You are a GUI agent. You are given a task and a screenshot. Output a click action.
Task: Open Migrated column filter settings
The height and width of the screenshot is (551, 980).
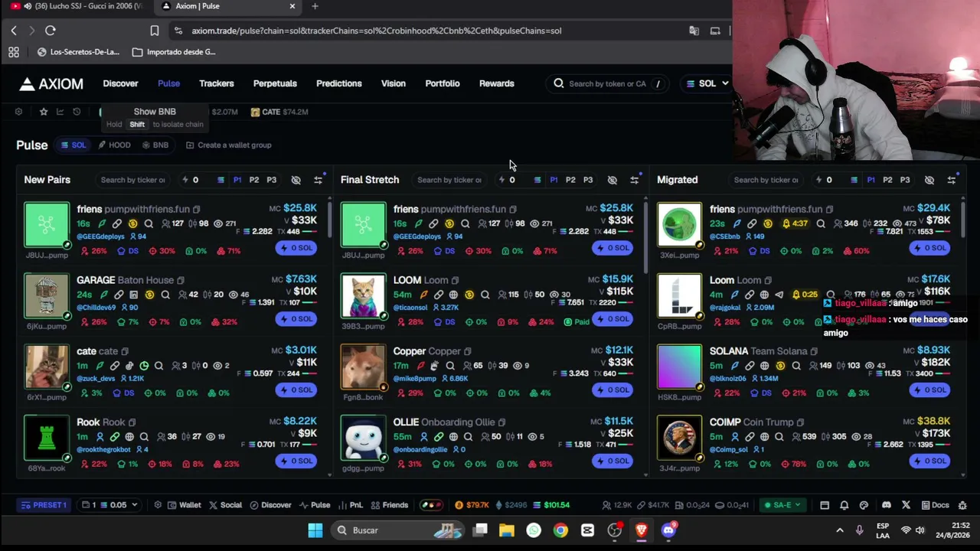click(951, 180)
